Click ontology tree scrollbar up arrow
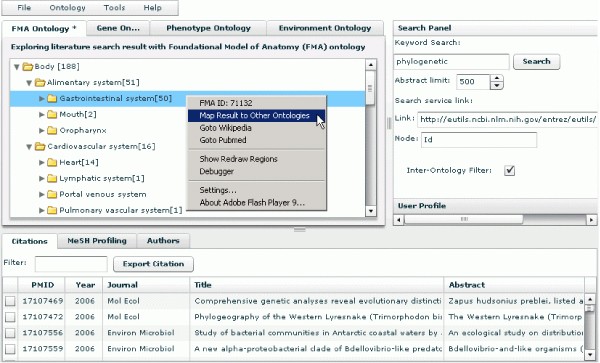The image size is (600, 363). pyautogui.click(x=371, y=65)
